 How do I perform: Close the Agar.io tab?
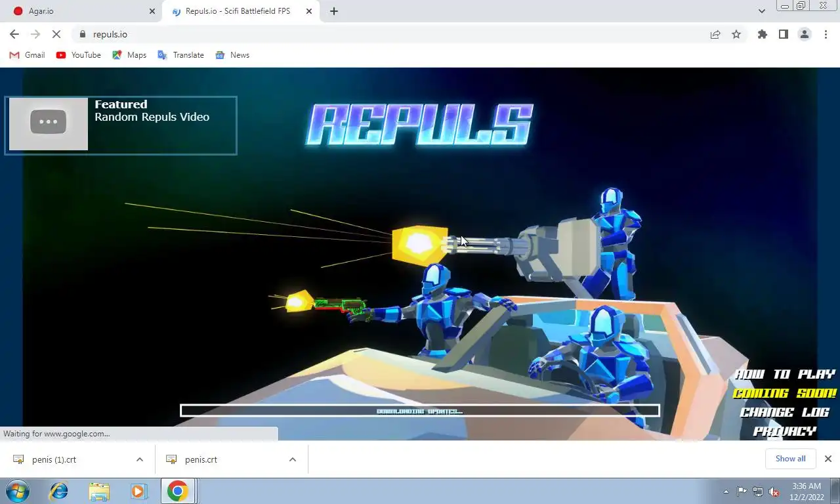[152, 11]
